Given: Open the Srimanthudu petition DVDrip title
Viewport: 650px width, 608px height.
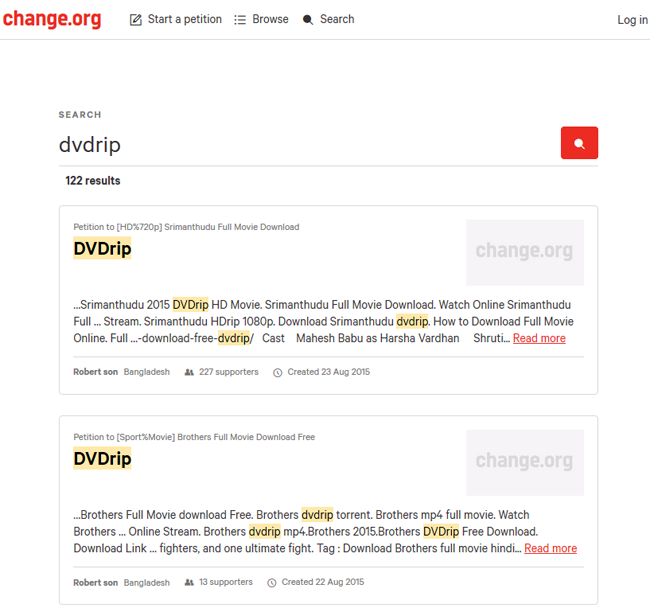Looking at the screenshot, I should coord(102,248).
